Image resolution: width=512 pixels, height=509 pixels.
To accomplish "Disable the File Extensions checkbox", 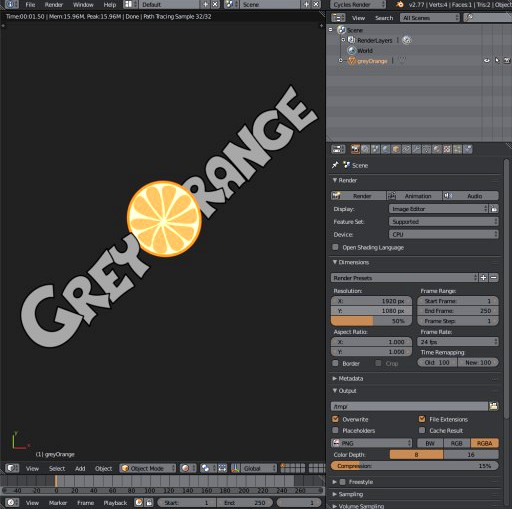I will click(x=422, y=419).
